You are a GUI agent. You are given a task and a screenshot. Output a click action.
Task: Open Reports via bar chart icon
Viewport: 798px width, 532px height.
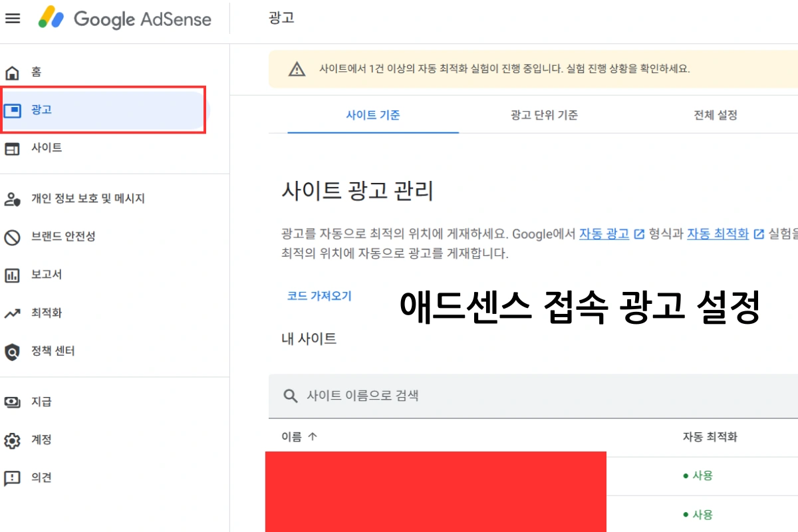[12, 275]
